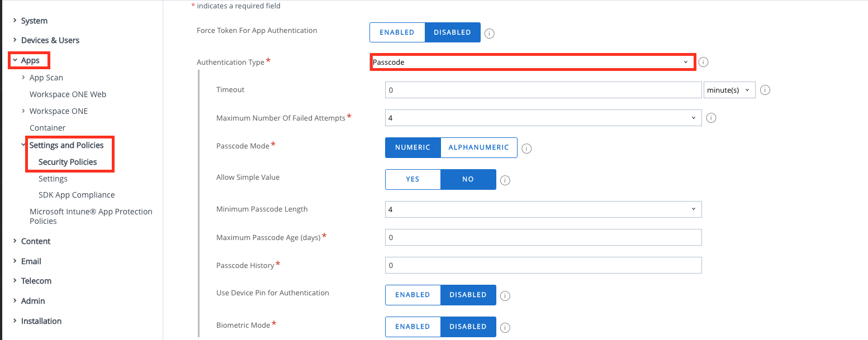Expand the Devices & Users menu
This screenshot has width=868, height=340.
click(x=50, y=40)
